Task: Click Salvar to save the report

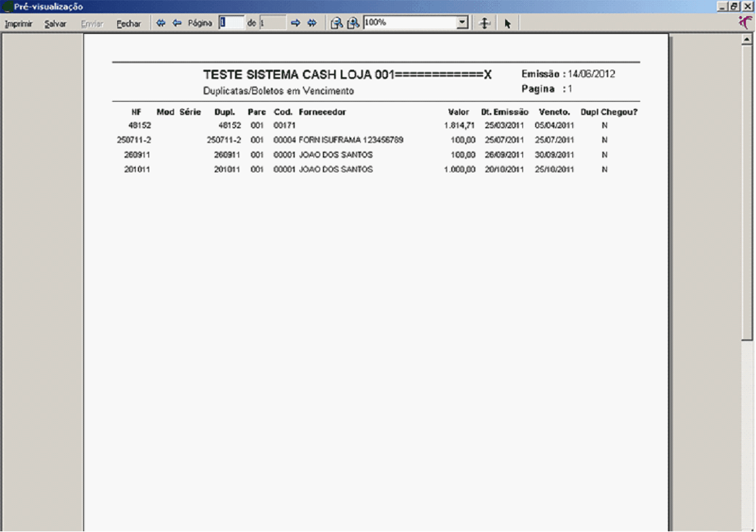Action: [x=55, y=23]
